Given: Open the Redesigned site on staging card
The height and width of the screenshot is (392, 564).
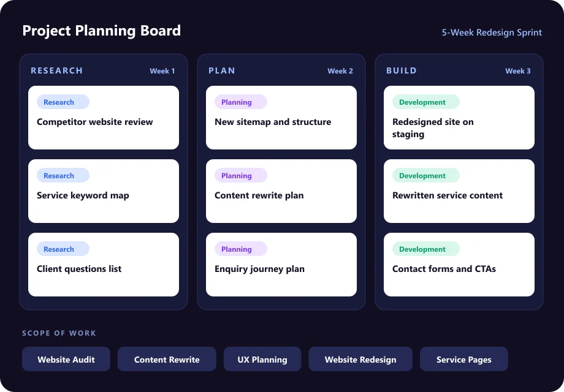Looking at the screenshot, I should tap(459, 118).
